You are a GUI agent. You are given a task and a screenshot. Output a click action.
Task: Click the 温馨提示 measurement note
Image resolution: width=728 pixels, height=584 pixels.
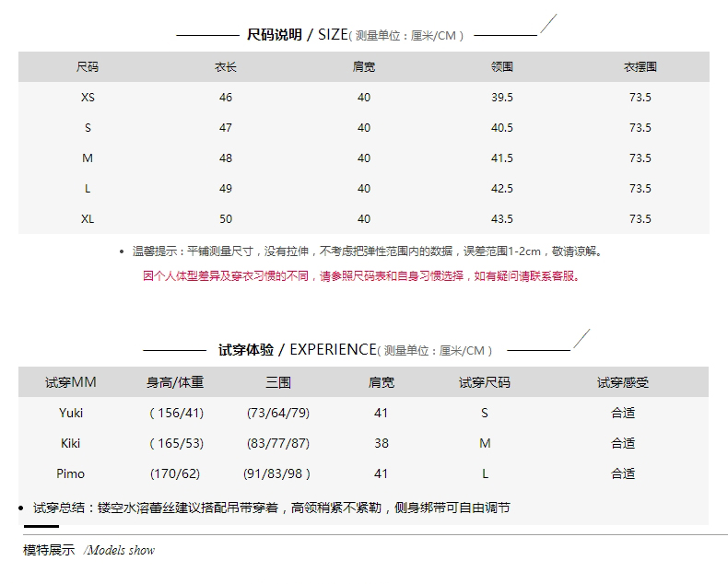click(x=367, y=251)
